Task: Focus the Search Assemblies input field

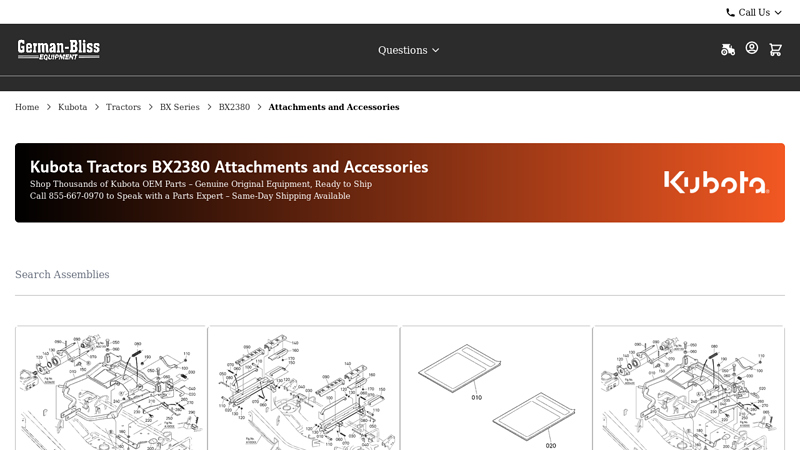Action: [400, 274]
